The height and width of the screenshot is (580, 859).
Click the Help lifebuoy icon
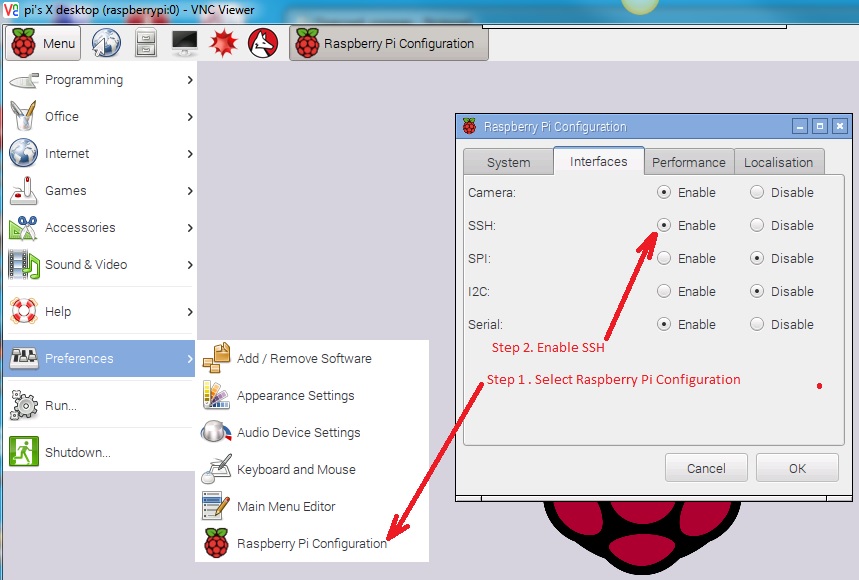[24, 311]
